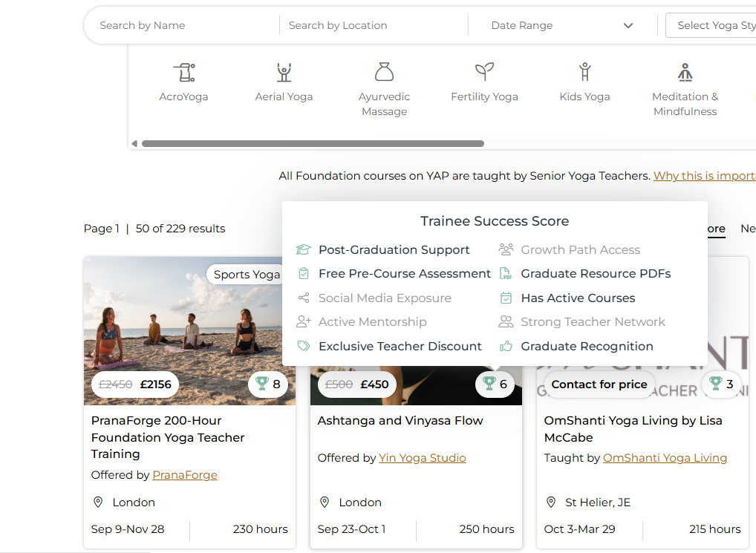Viewport: 756px width, 553px height.
Task: Click the '50 of 229 results' text
Action: [x=180, y=229]
